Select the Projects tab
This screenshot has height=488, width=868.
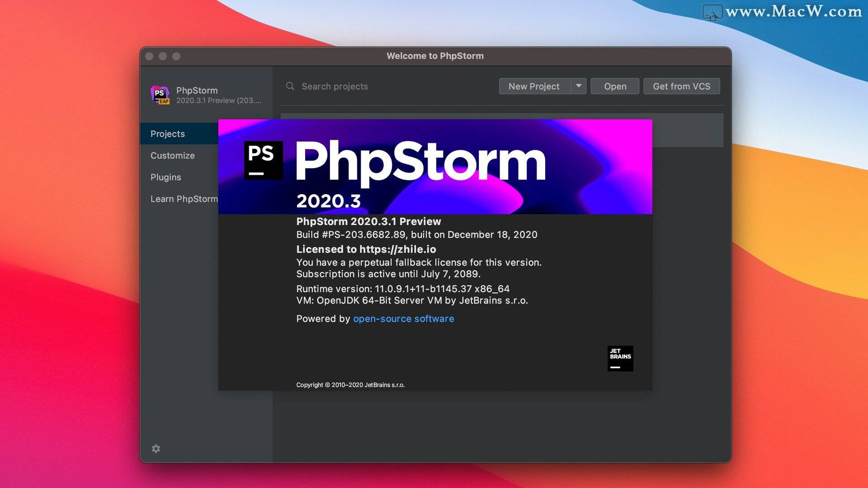(179, 134)
